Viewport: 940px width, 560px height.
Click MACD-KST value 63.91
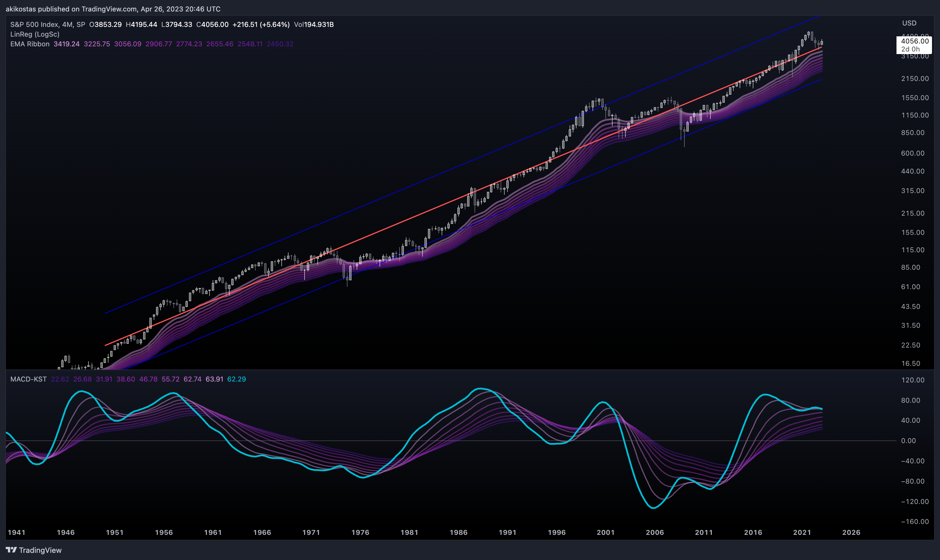(214, 379)
